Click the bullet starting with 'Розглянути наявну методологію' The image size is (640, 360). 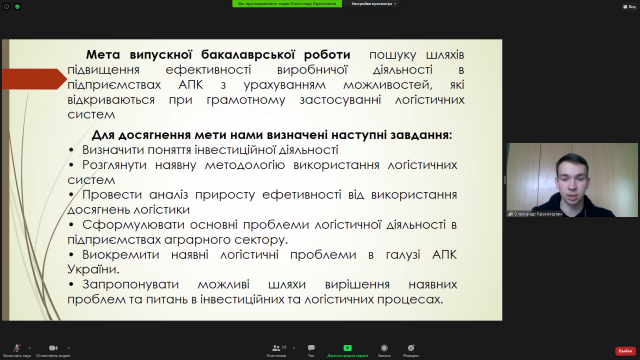click(262, 172)
